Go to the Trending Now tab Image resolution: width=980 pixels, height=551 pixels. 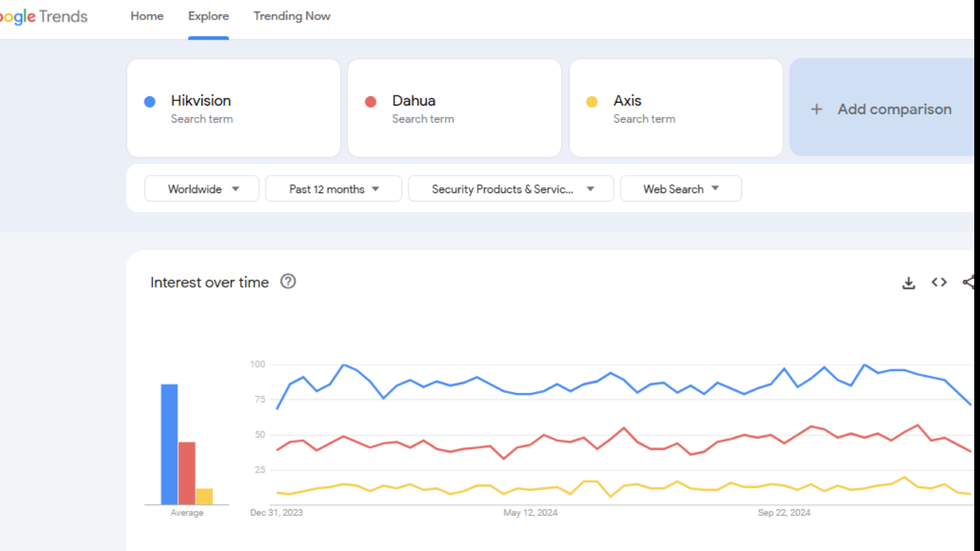[292, 16]
